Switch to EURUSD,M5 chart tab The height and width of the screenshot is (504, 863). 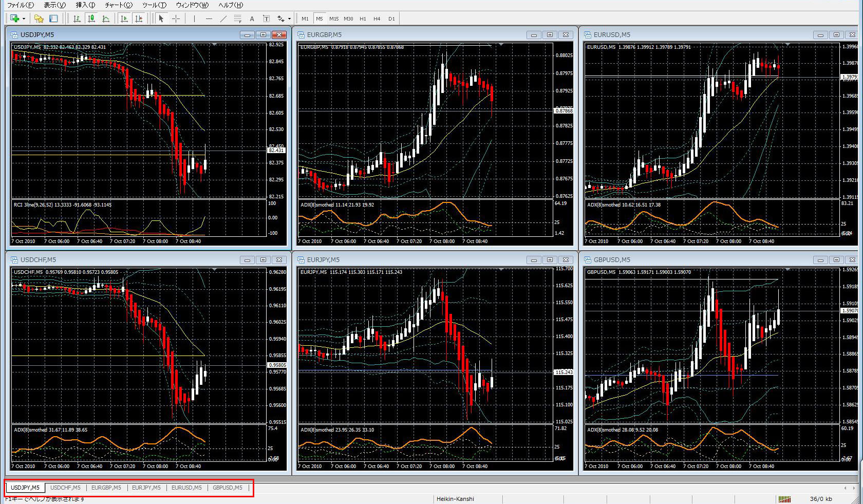click(x=186, y=488)
